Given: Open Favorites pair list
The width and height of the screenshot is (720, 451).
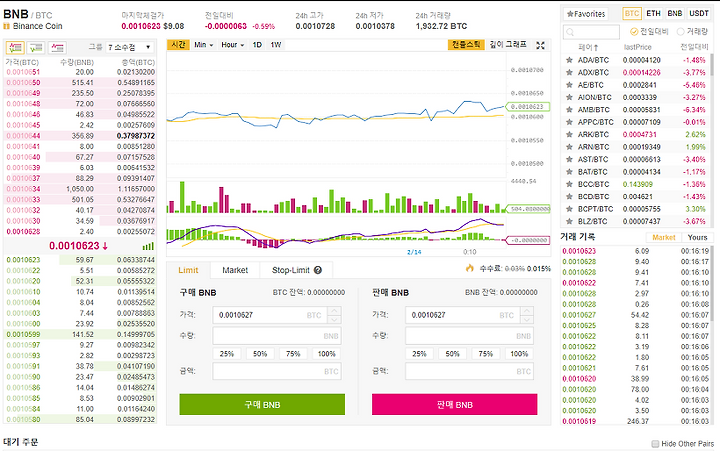Looking at the screenshot, I should [585, 14].
